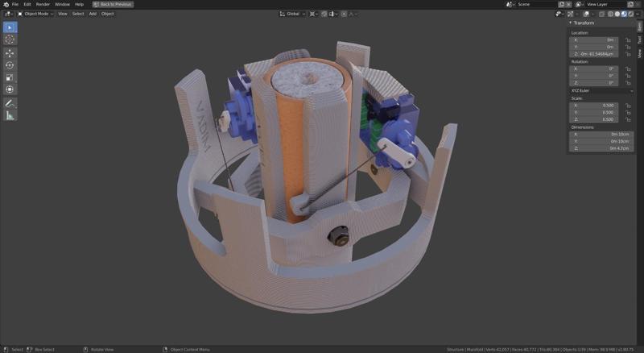
Task: Open the viewport Select menu
Action: [x=78, y=14]
